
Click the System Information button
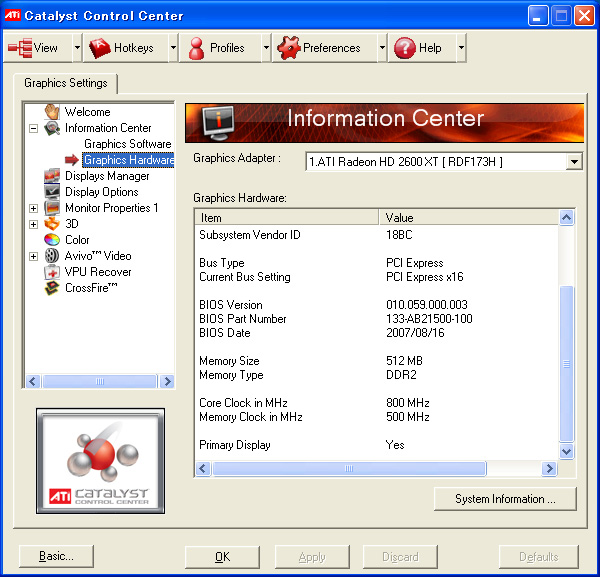click(506, 499)
